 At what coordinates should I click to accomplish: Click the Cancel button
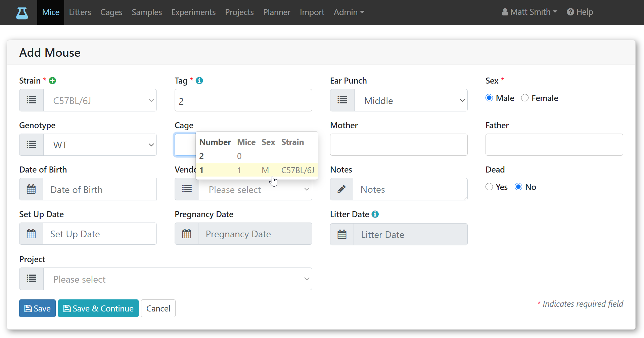point(158,308)
